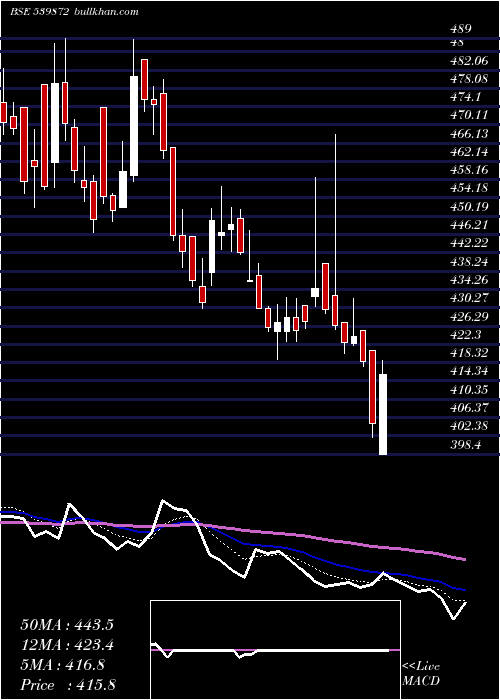This screenshot has height=700, width=500.
Task: Click the 402.38 price level label
Action: (469, 425)
